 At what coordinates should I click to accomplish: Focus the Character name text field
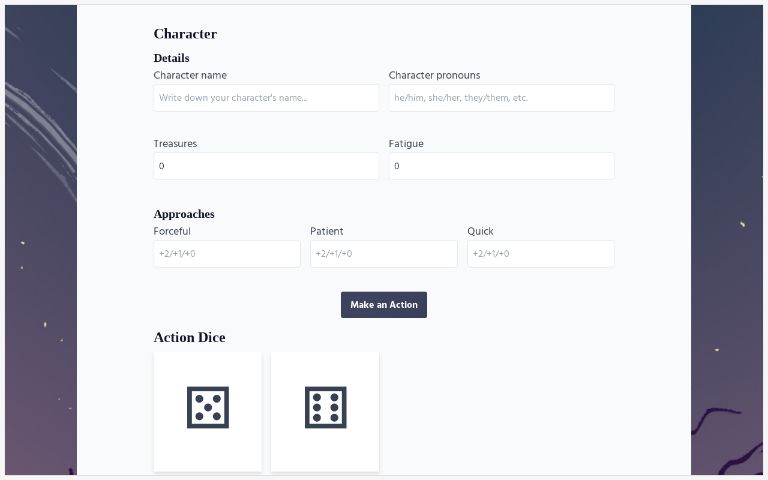[x=266, y=98]
